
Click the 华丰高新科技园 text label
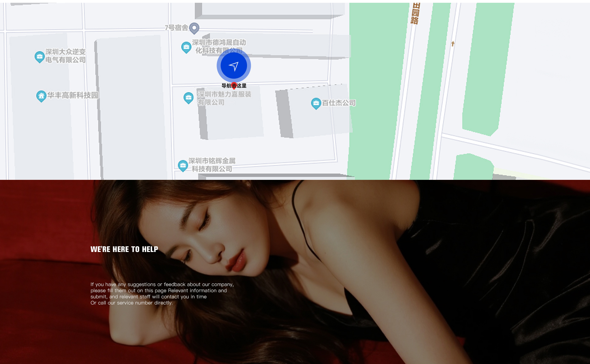coord(73,95)
